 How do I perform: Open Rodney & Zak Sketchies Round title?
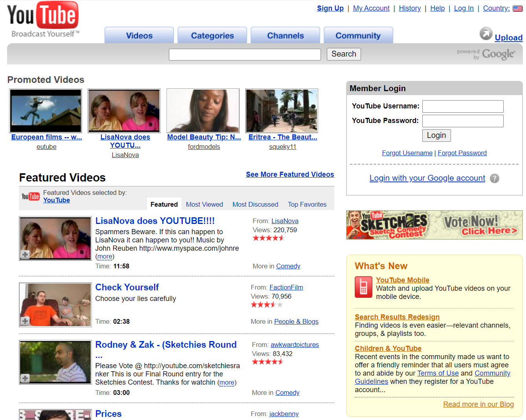pyautogui.click(x=166, y=350)
